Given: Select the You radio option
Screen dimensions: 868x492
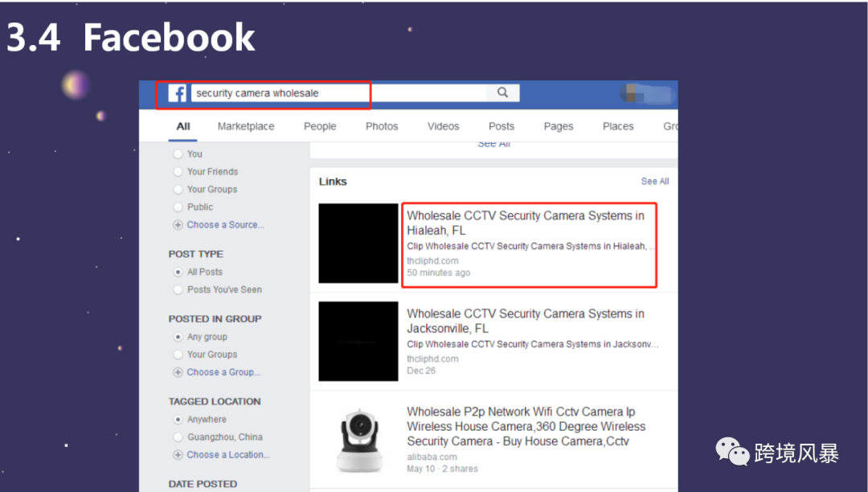Looking at the screenshot, I should (178, 154).
